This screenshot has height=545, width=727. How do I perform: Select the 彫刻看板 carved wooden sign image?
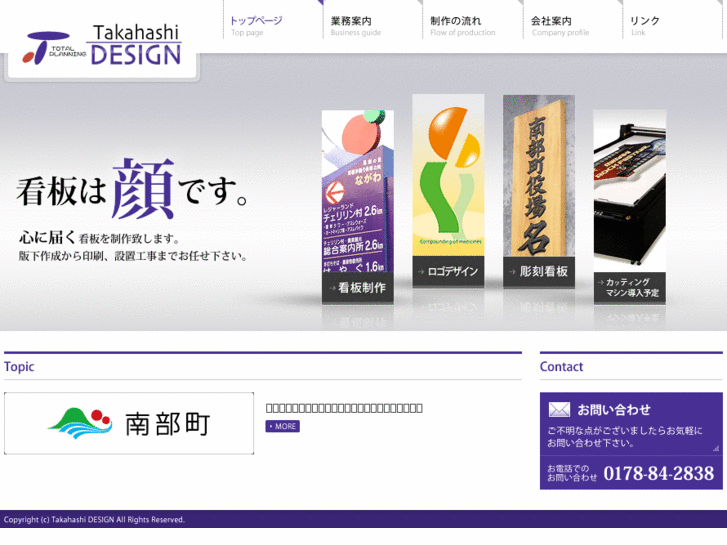pyautogui.click(x=539, y=176)
